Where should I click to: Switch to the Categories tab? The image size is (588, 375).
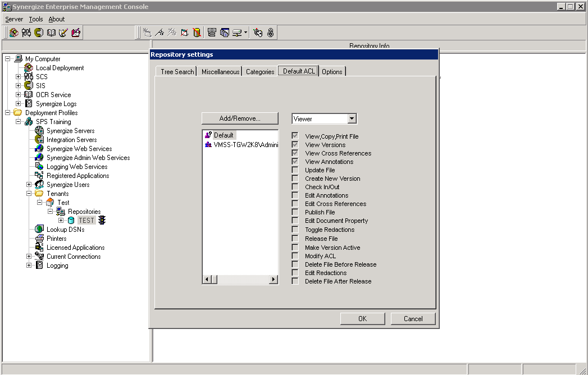pos(260,72)
